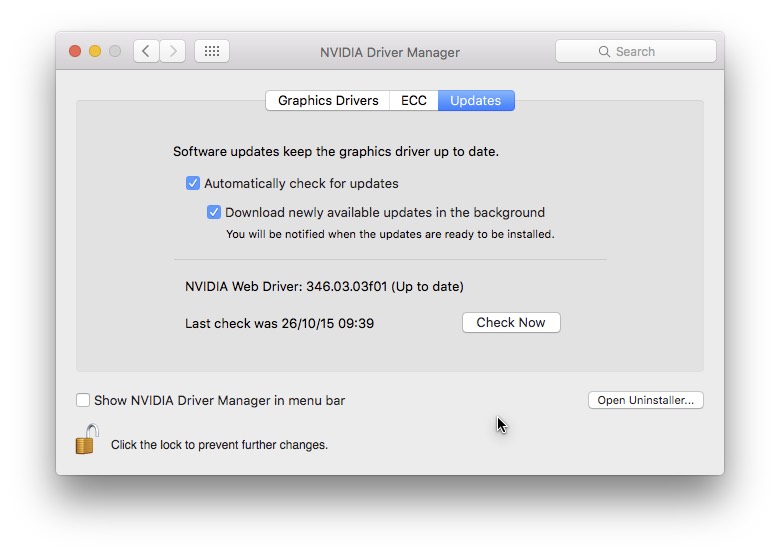Switch to the Graphics Drivers tab
The height and width of the screenshot is (555, 780).
point(328,100)
